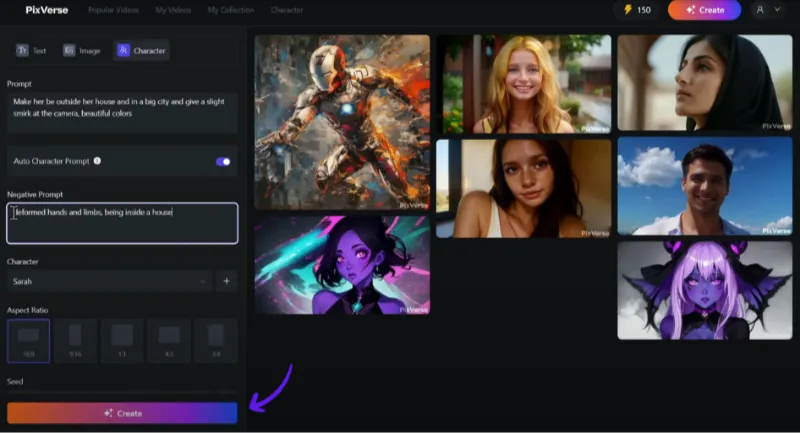The height and width of the screenshot is (433, 800).
Task: Open the Sarah character dropdown
Action: [109, 281]
